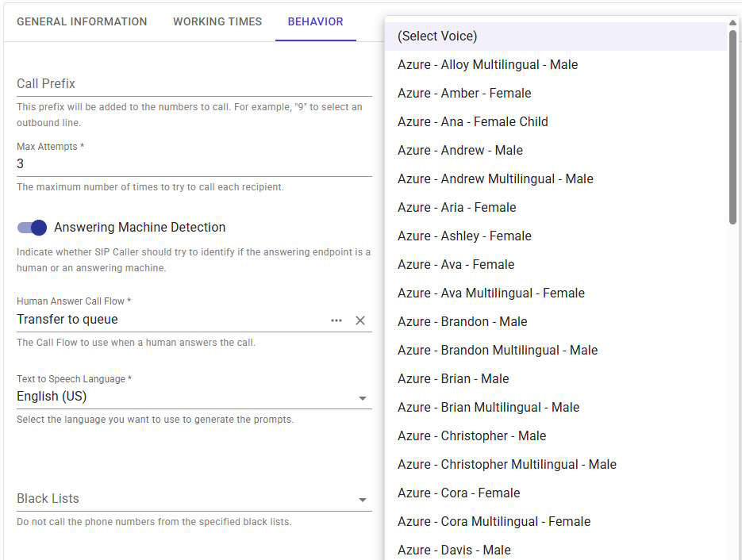Select the (Select Voice) placeholder option
This screenshot has width=742, height=560.
pos(437,36)
